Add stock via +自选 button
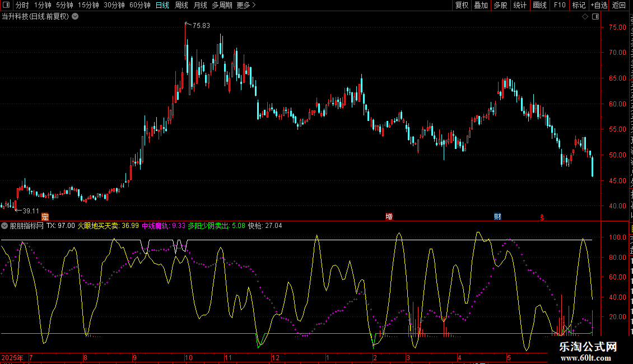Screen dimensions: 633x364 pos(599,5)
